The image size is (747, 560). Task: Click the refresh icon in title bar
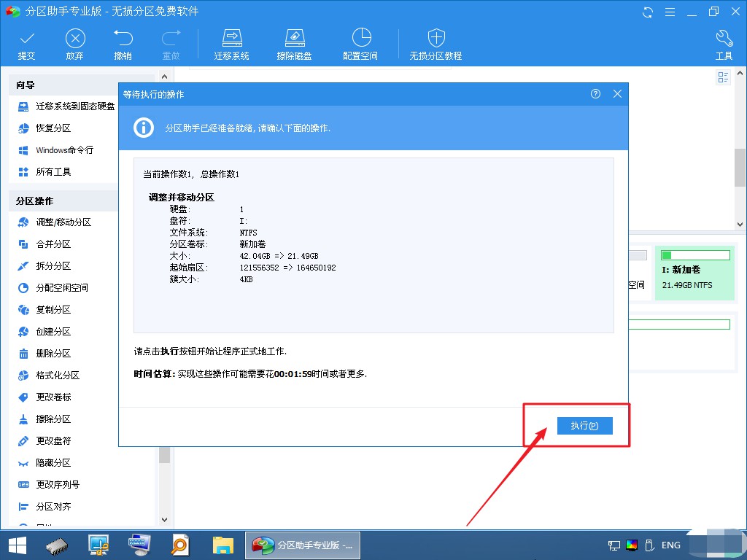pos(648,12)
